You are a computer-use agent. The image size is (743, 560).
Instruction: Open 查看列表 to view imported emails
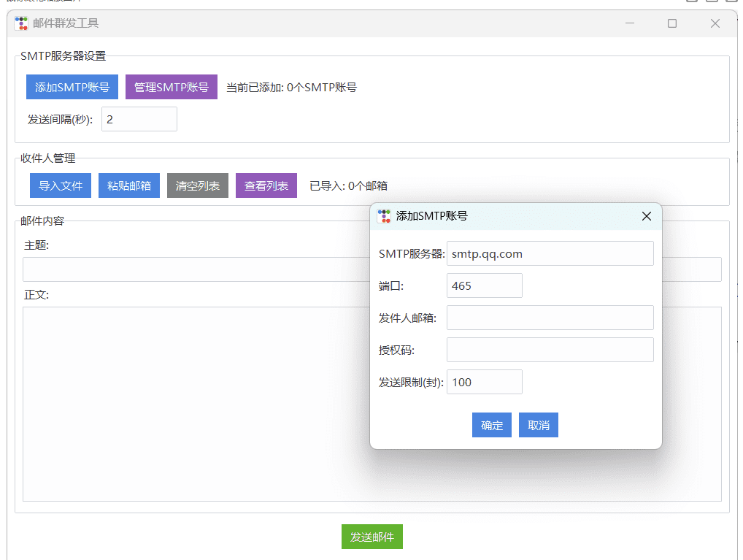(x=266, y=185)
